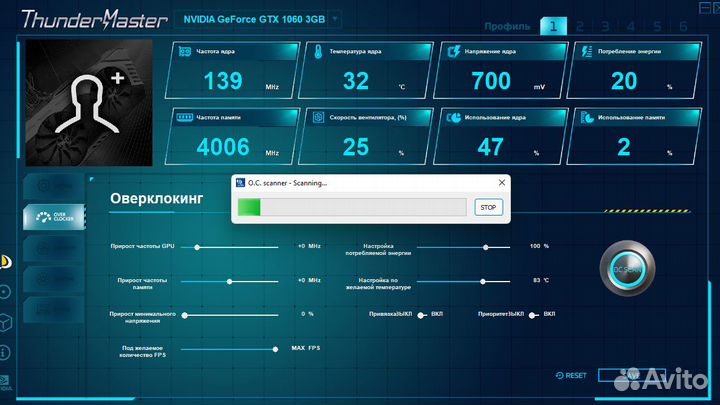This screenshot has width=720, height=405.
Task: Click the Оверклокинг heading
Action: (157, 198)
